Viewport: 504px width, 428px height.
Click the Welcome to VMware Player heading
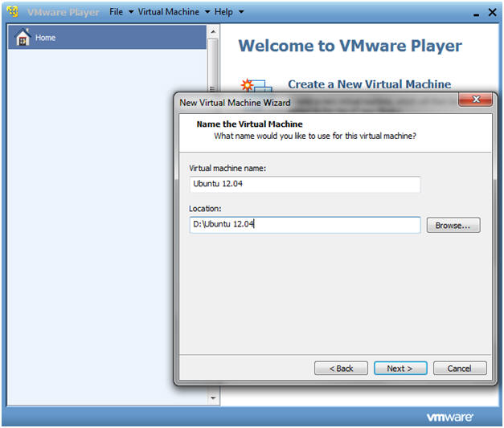pos(350,46)
